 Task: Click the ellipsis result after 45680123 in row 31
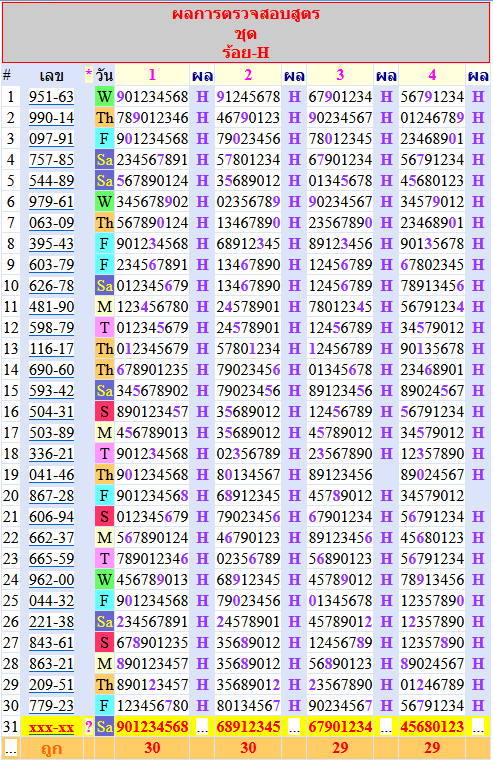click(x=478, y=727)
